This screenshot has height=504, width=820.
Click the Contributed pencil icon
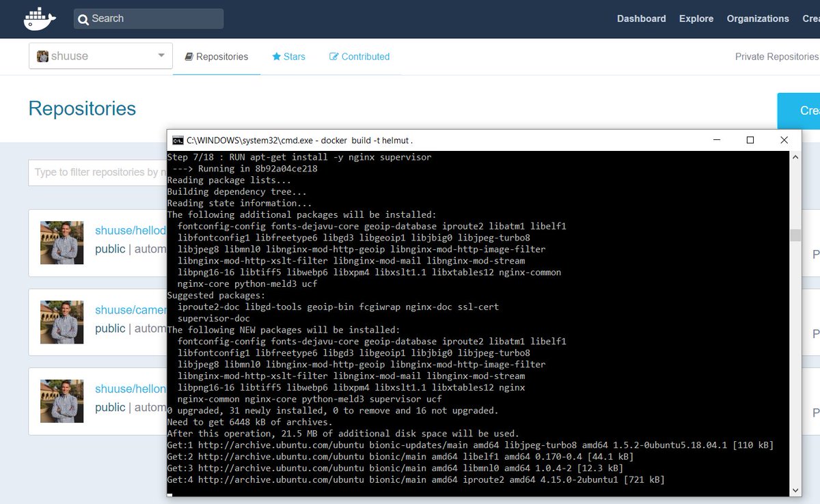(333, 57)
